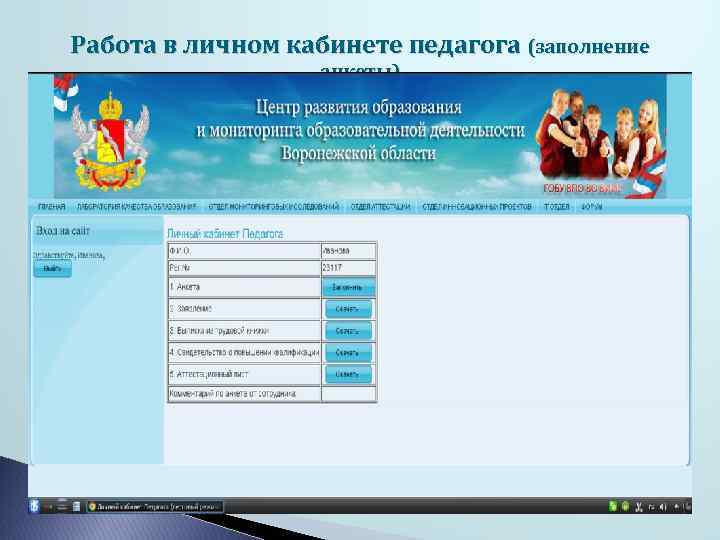Click the Выйти logout button
The height and width of the screenshot is (540, 720).
tap(52, 269)
